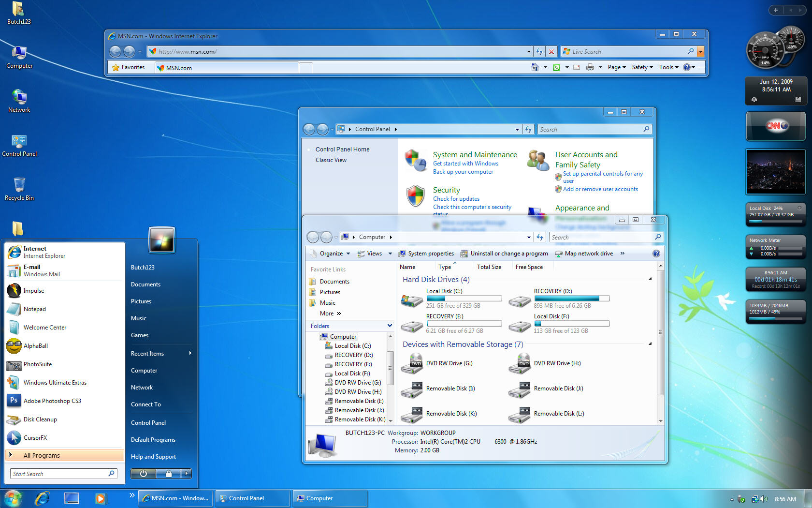Click the All Programs entry
This screenshot has height=508, width=812.
pyautogui.click(x=42, y=455)
